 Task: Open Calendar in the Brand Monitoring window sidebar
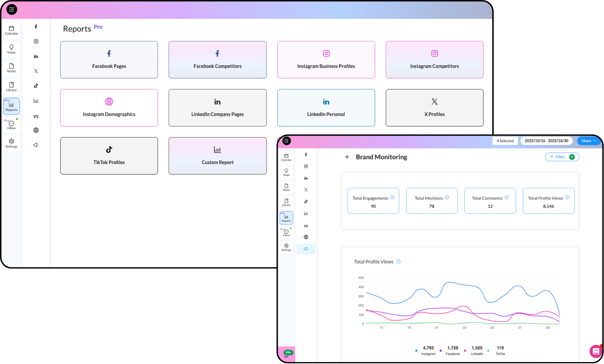pyautogui.click(x=287, y=158)
